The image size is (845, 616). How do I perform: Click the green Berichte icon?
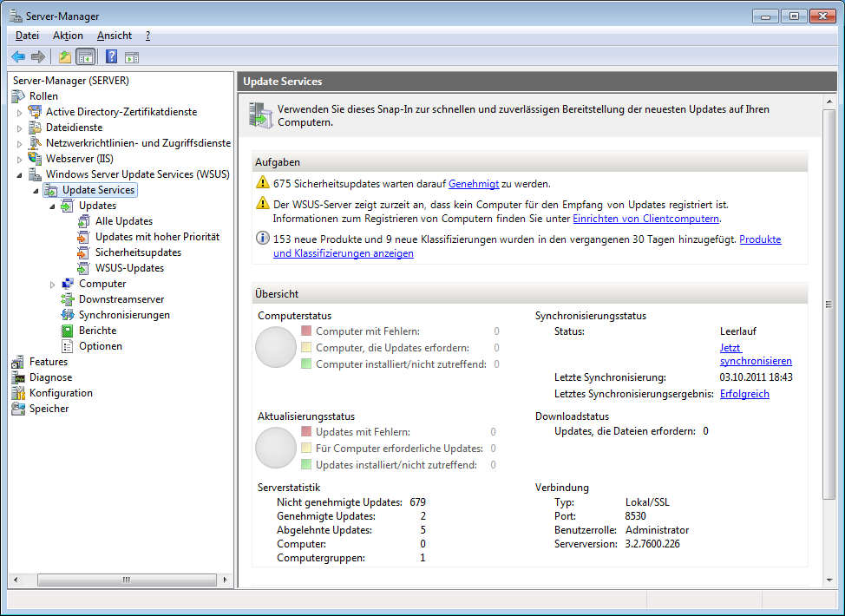pos(68,331)
